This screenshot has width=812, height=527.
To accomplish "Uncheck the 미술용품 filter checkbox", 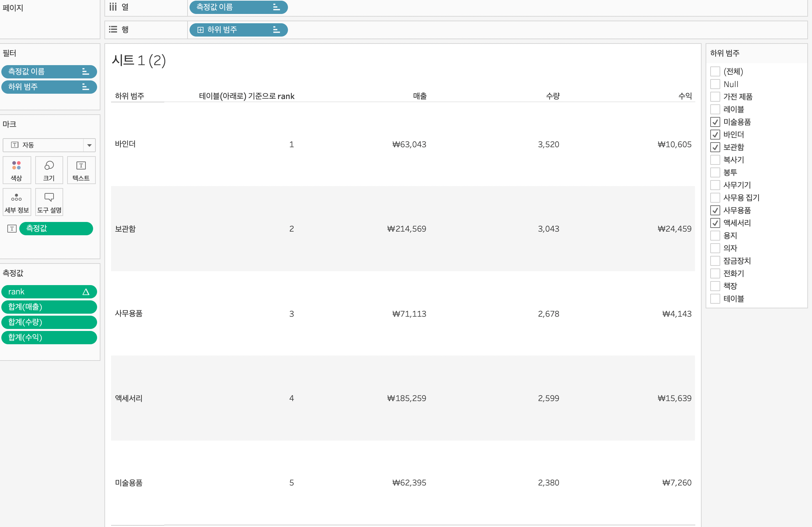I will [x=715, y=122].
